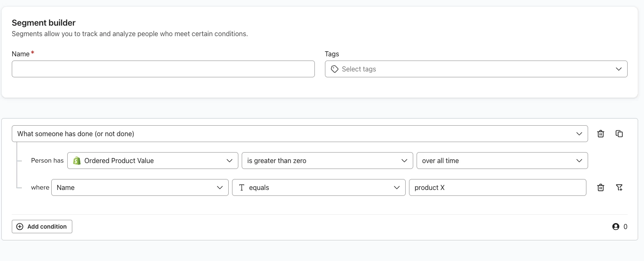Click the plus circle icon on Add condition
644x261 pixels.
[20, 227]
